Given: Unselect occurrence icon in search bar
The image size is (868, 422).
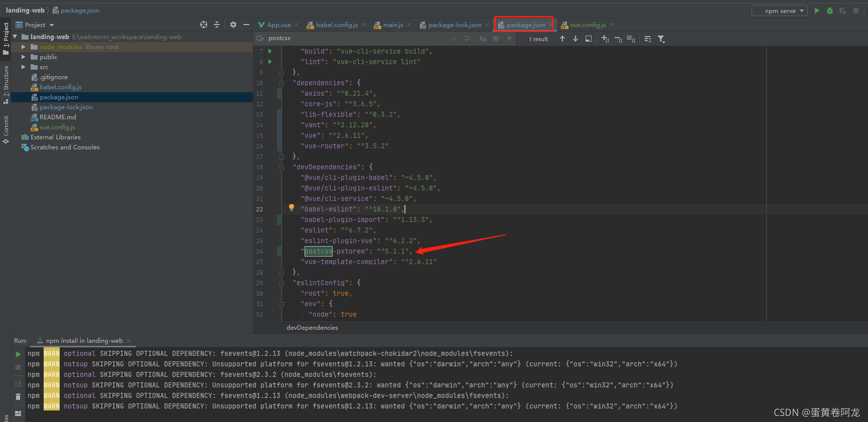Looking at the screenshot, I should click(618, 39).
